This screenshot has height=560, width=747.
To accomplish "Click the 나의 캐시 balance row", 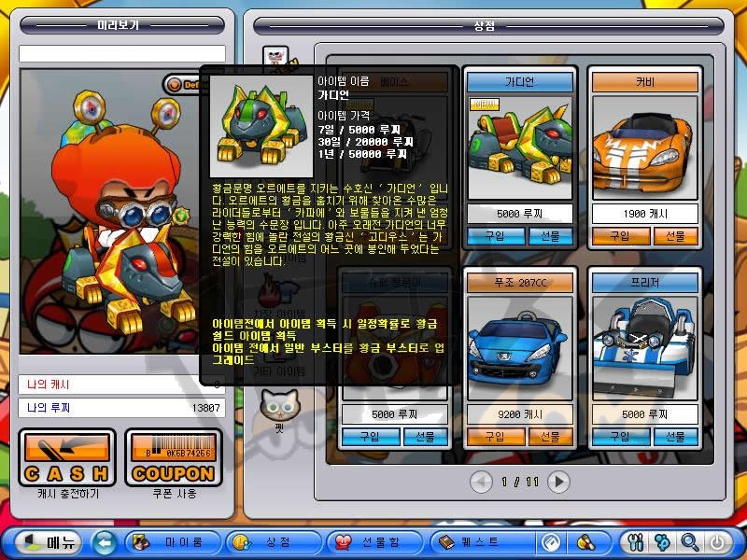I will pos(121,385).
